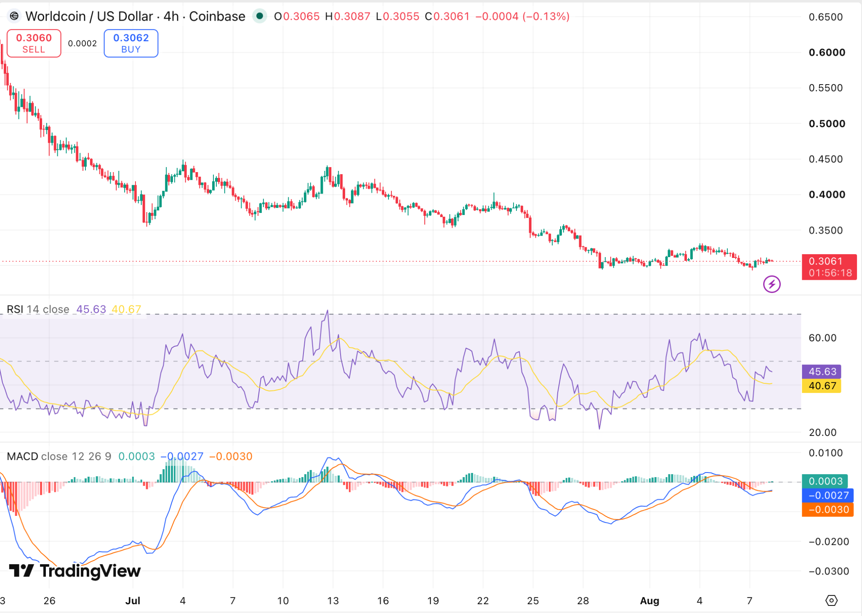Click the RSI 14 close indicator legend

point(38,309)
